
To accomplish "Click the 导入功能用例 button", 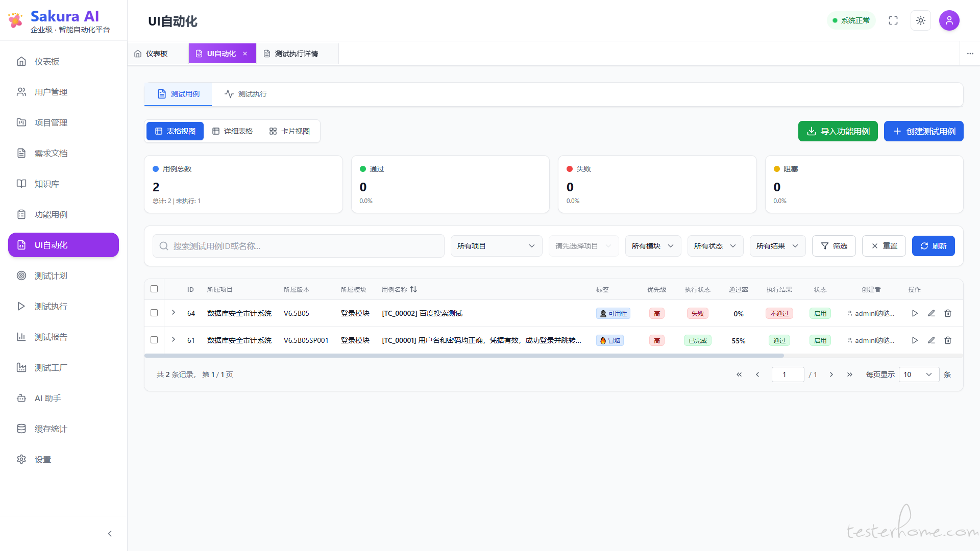I will (838, 131).
